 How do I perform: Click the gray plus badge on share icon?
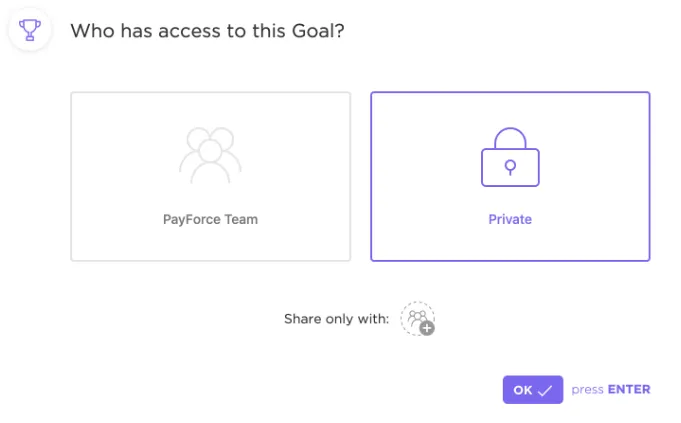(427, 328)
